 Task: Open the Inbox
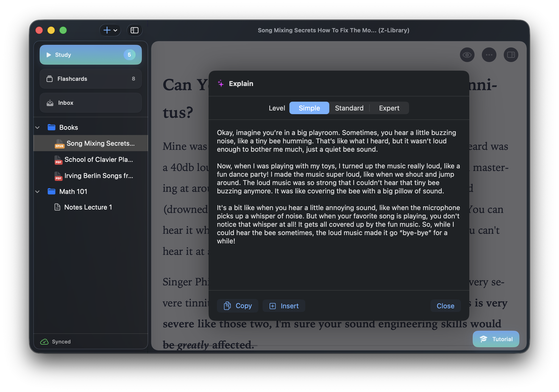tap(90, 102)
